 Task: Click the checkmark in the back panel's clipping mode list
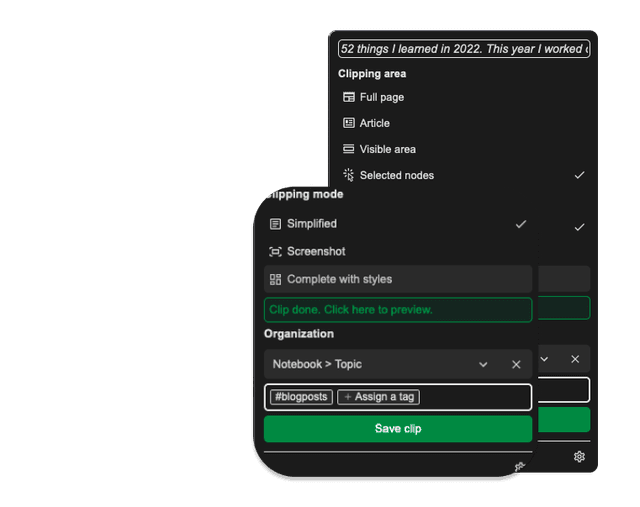(x=579, y=227)
